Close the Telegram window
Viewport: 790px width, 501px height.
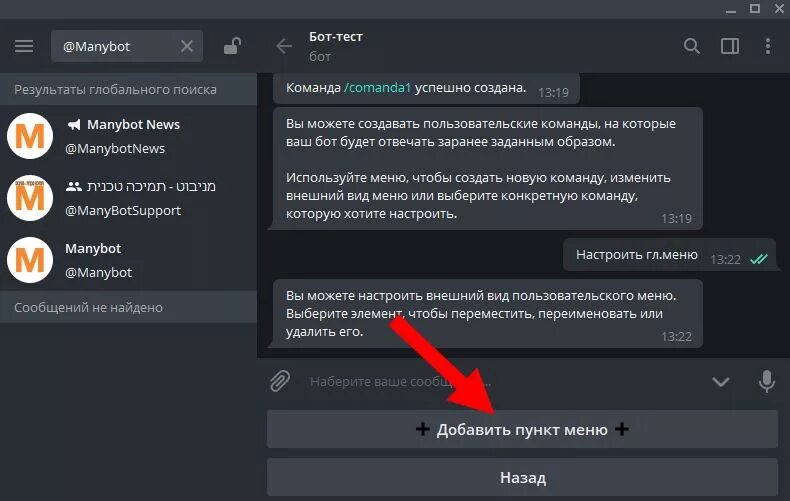[779, 9]
